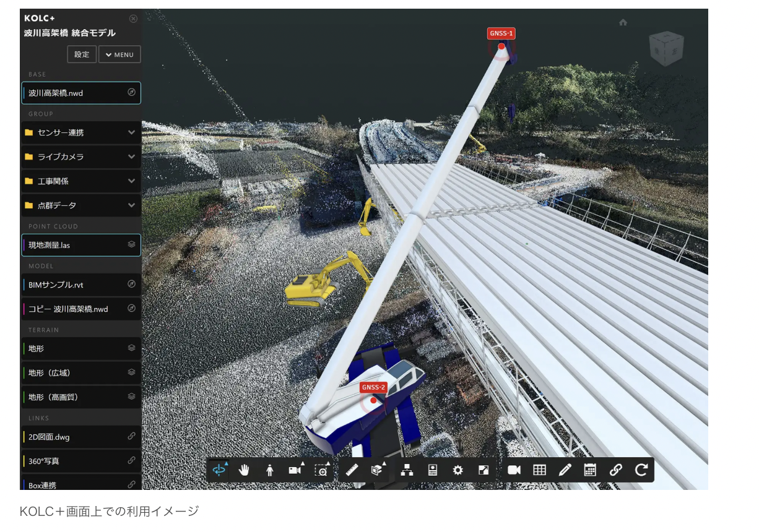Image resolution: width=759 pixels, height=532 pixels.
Task: Select the pencil markup tool
Action: tap(565, 470)
